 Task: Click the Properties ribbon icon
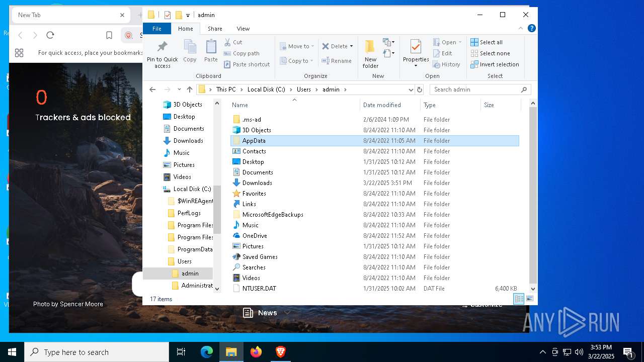[x=416, y=47]
